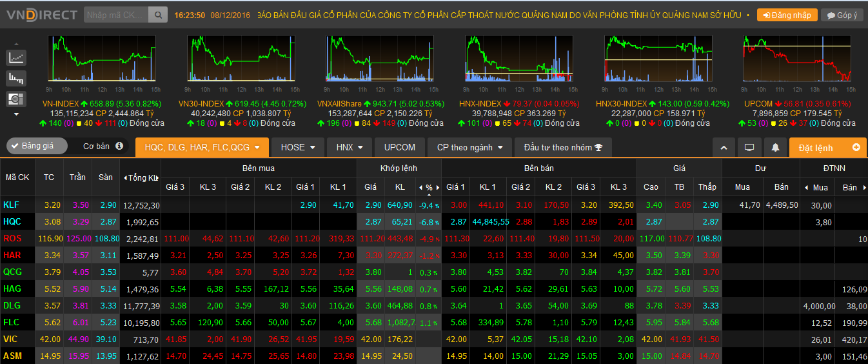868x364 pixels.
Task: Open the UPCOM index chart thumbnail
Action: 798,58
